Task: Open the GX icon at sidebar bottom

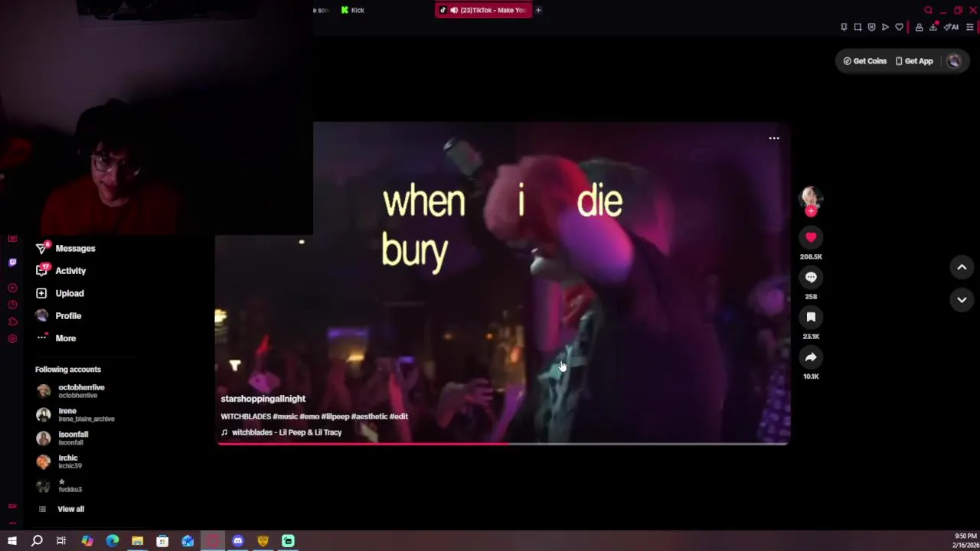Action: click(x=12, y=506)
